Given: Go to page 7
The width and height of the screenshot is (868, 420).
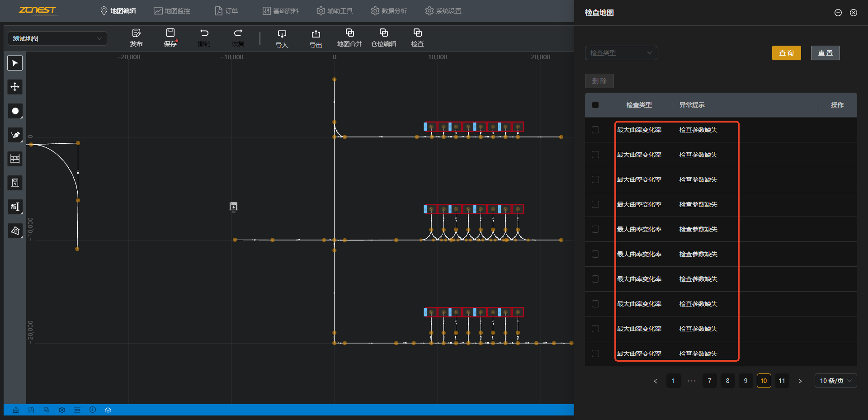Looking at the screenshot, I should click(709, 381).
